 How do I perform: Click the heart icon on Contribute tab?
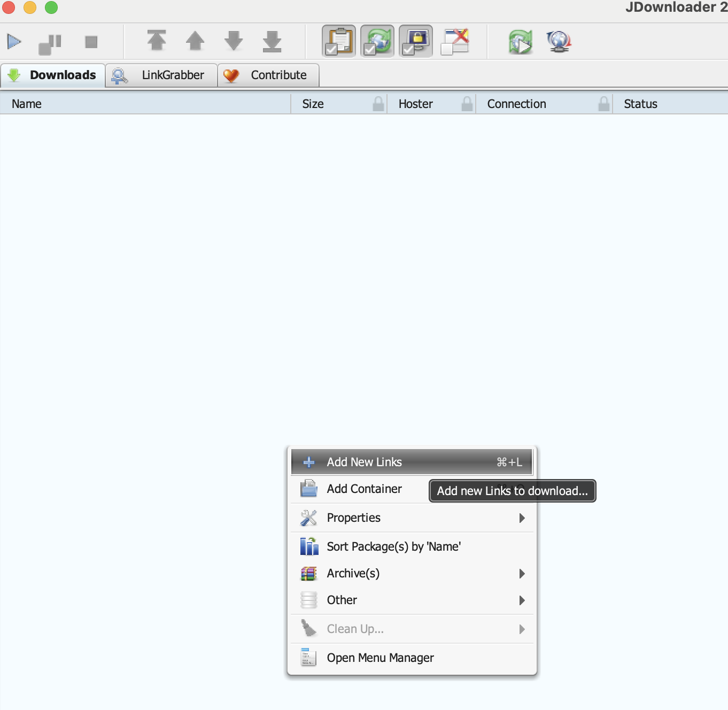pyautogui.click(x=231, y=76)
